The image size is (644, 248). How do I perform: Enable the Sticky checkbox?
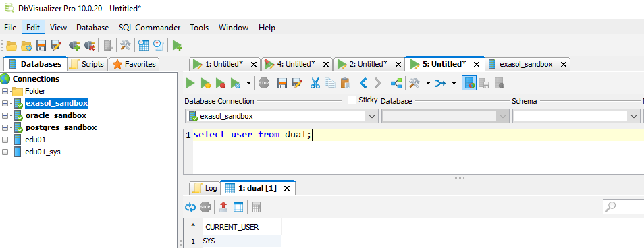coord(352,100)
